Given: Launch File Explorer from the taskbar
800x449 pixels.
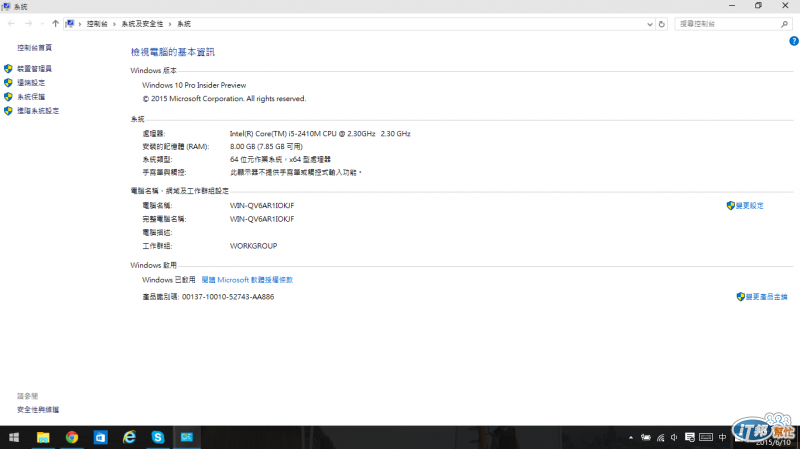Looking at the screenshot, I should click(x=43, y=437).
